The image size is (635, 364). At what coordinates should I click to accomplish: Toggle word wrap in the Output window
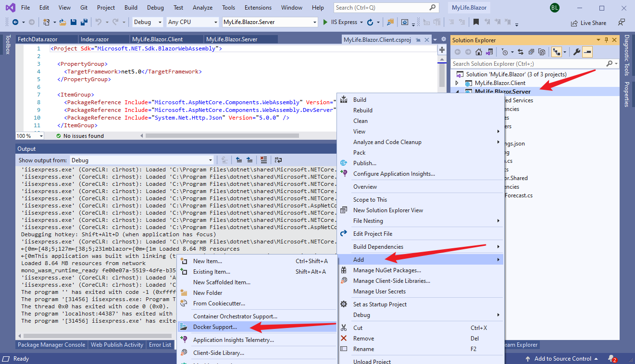click(278, 160)
